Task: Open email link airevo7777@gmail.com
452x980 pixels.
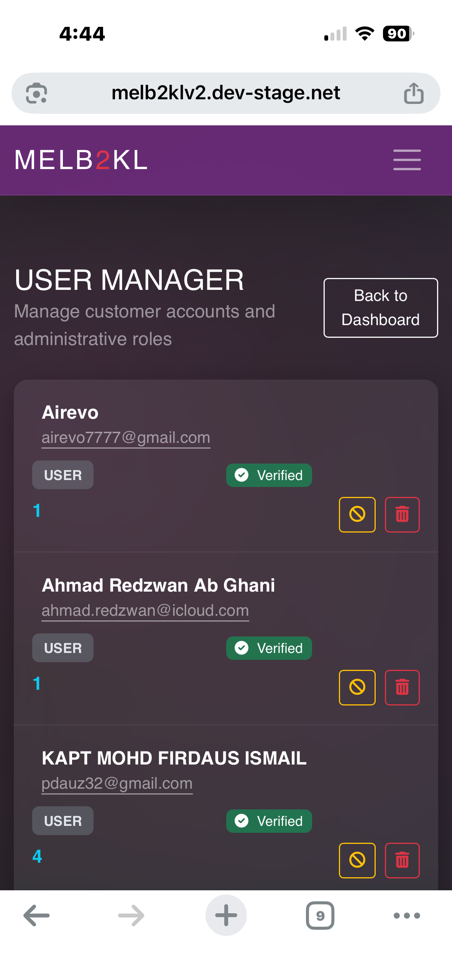Action: point(126,437)
